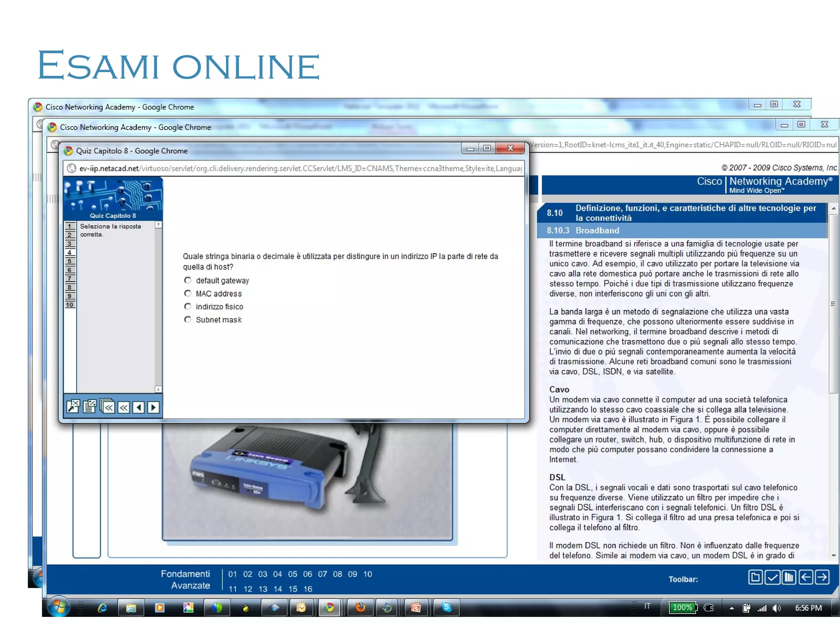This screenshot has height=630, width=840.
Task: Open chapter 10 in Fondamenti row
Action: [x=367, y=574]
